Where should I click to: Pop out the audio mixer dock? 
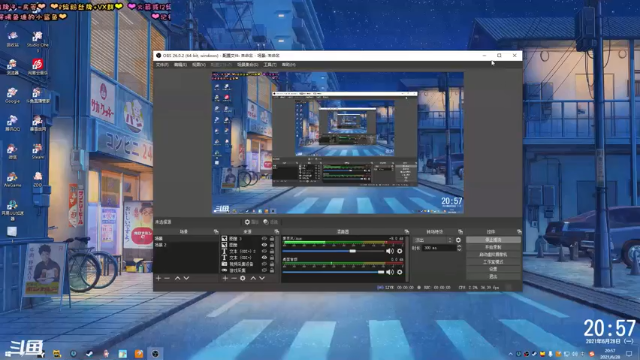(x=407, y=231)
